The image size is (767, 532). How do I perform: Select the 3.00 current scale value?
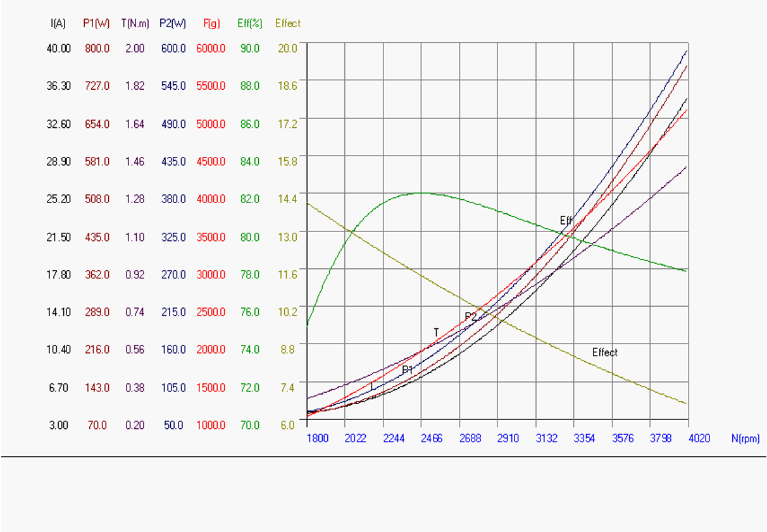(59, 425)
